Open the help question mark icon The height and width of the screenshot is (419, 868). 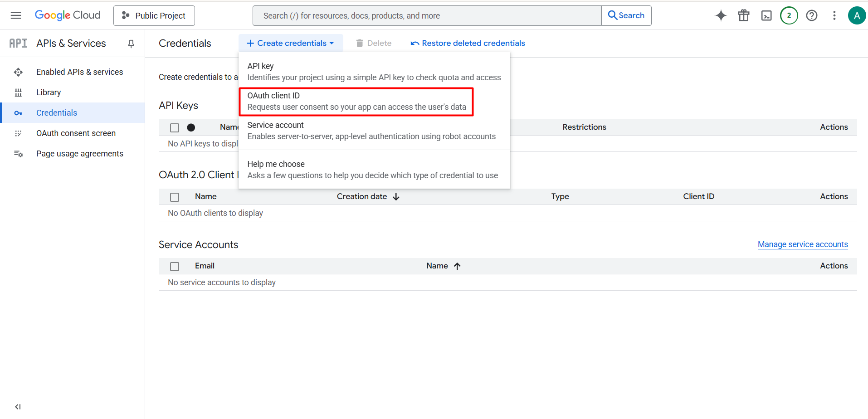(812, 15)
